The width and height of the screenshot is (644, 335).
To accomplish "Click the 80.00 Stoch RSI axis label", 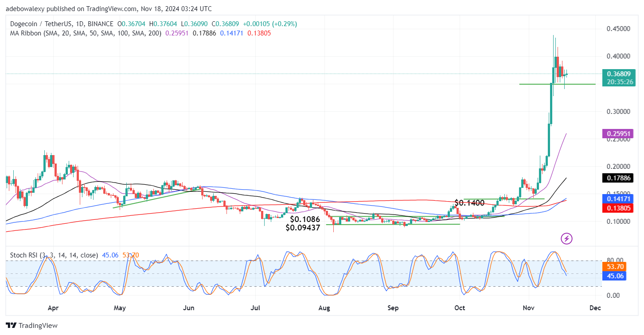I will 615,260.
